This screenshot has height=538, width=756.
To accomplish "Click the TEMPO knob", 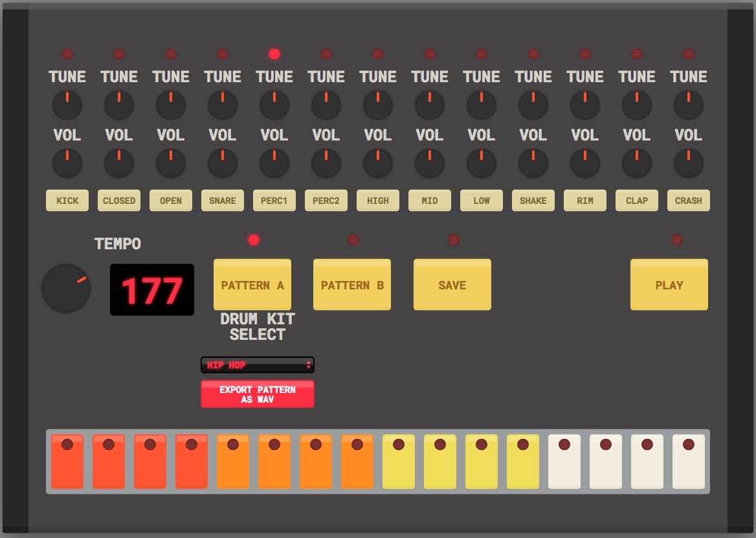I will (x=66, y=289).
